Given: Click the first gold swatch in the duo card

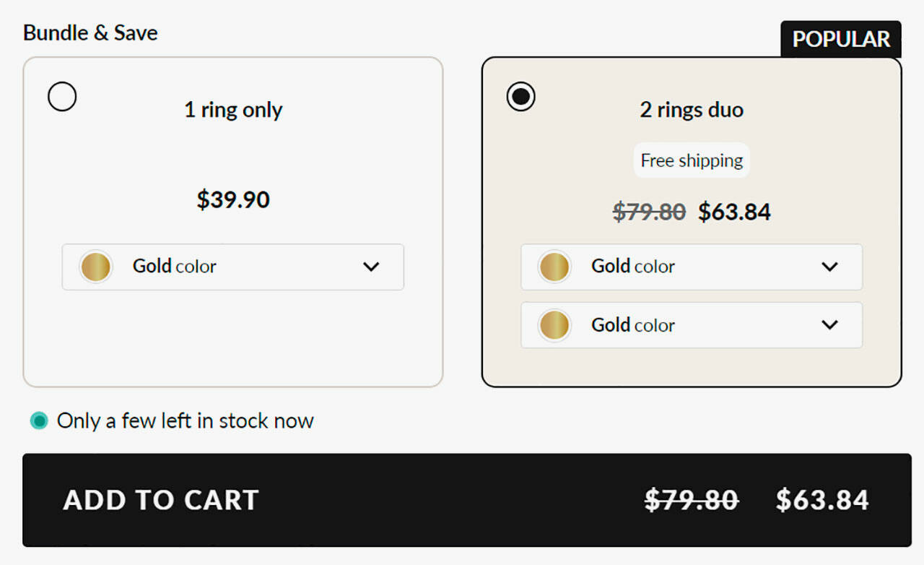Looking at the screenshot, I should click(x=554, y=267).
